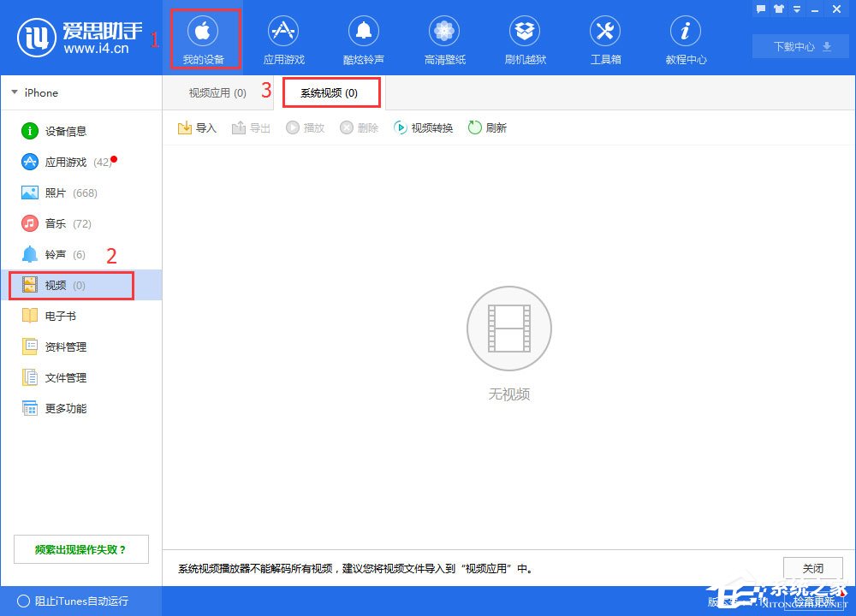Screen dimensions: 856x616
Task: Switch to the 视频应用 tab
Action: pyautogui.click(x=217, y=92)
